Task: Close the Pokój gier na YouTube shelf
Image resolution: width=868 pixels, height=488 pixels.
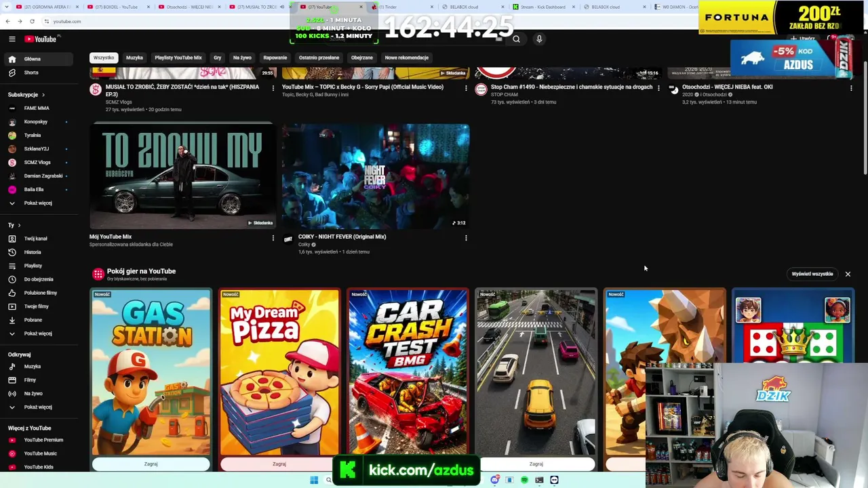Action: (x=848, y=274)
